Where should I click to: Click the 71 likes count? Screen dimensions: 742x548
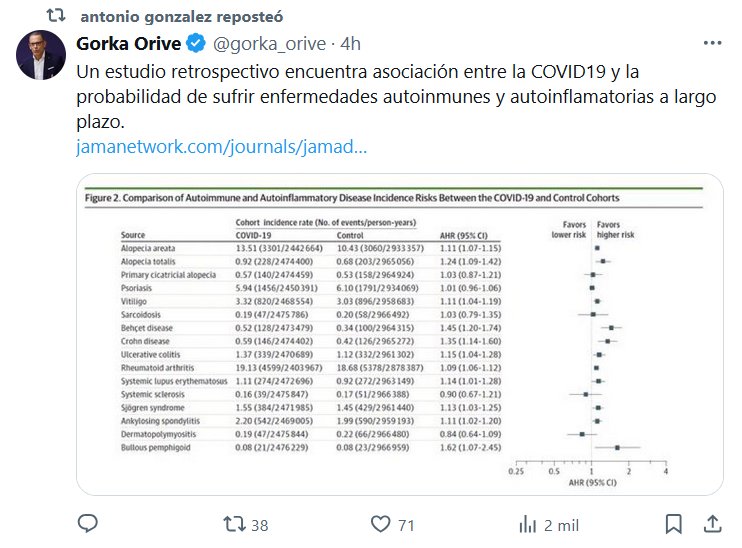405,524
